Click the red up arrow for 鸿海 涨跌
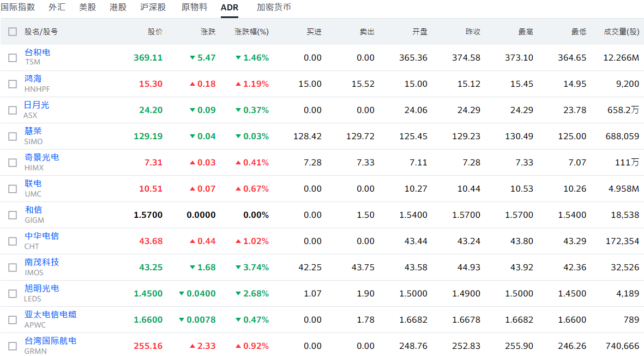Image resolution: width=644 pixels, height=356 pixels. pos(192,84)
